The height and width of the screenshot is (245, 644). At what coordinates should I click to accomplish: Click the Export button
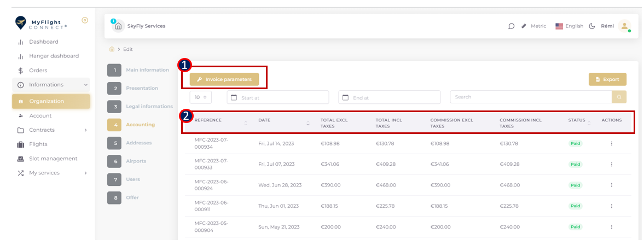coord(607,80)
